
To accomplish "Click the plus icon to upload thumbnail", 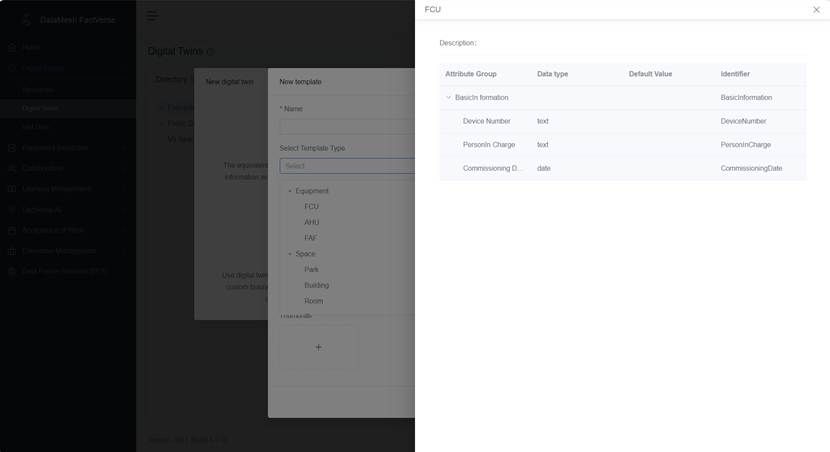I will point(318,347).
